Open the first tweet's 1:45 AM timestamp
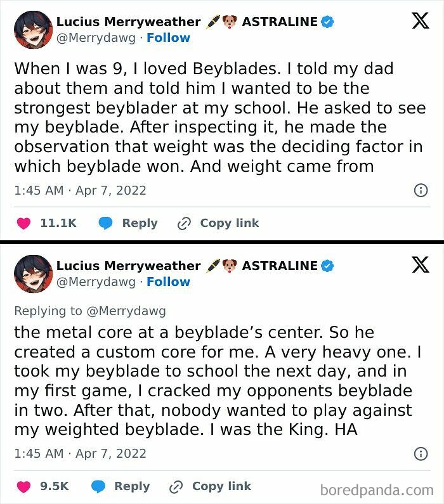This screenshot has height=504, width=444. click(x=39, y=190)
